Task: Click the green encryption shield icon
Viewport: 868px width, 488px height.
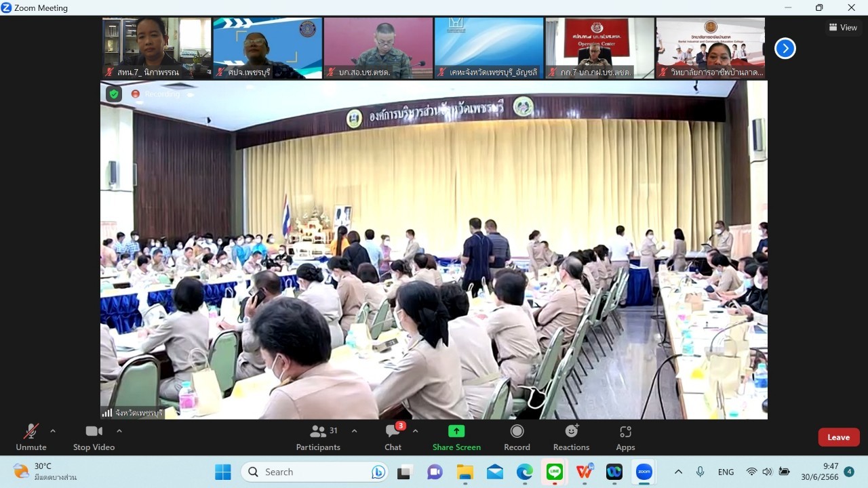Action: click(x=114, y=94)
